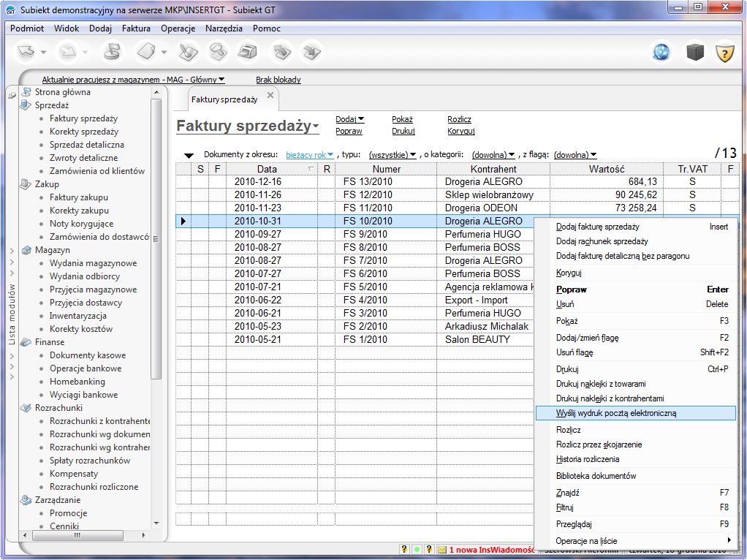Open the bieżący rok period dropdown
747x560 pixels.
[310, 155]
